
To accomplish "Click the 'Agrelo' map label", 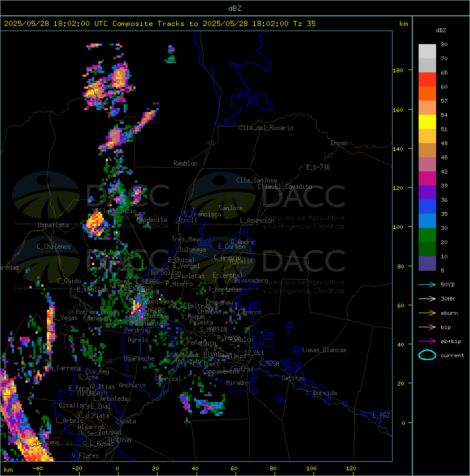I will (138, 340).
